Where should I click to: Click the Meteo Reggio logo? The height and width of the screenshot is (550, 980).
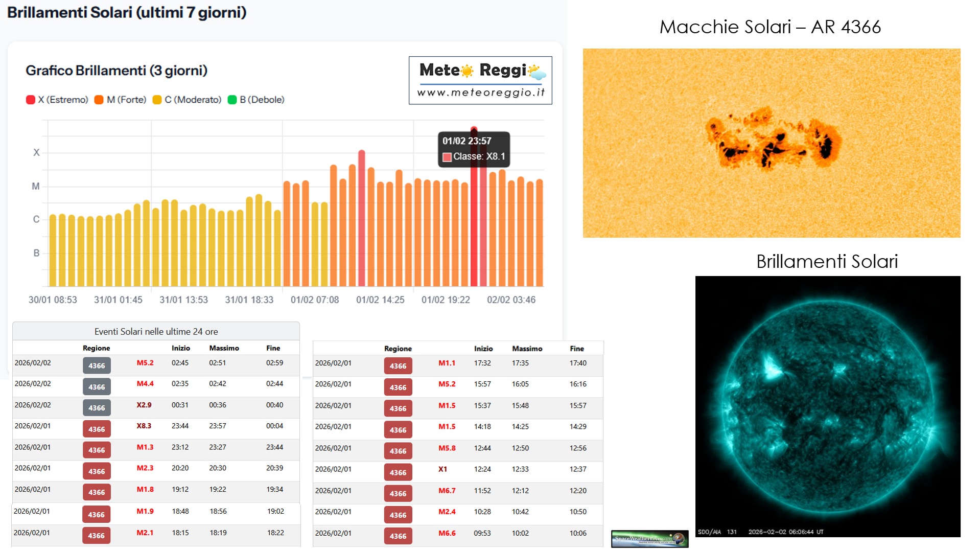(480, 80)
